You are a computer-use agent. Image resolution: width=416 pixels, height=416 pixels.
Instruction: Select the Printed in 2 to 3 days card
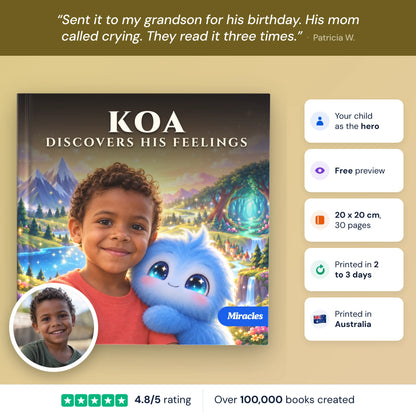pyautogui.click(x=354, y=270)
